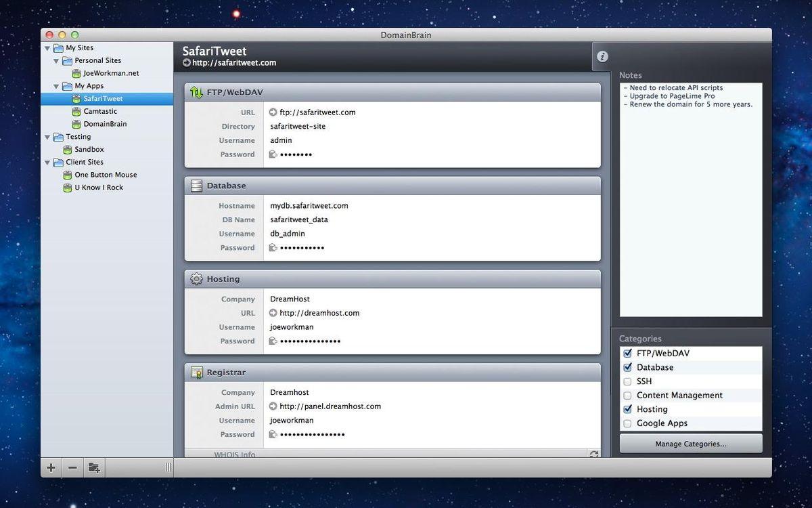Copy the Registrar password via its icon
Viewport: 812px width, 508px height.
click(273, 435)
